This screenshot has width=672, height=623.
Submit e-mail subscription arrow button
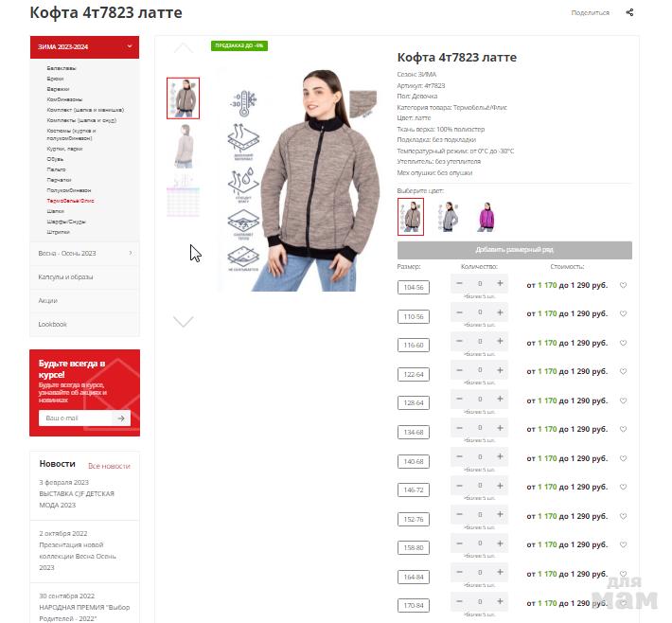click(121, 418)
